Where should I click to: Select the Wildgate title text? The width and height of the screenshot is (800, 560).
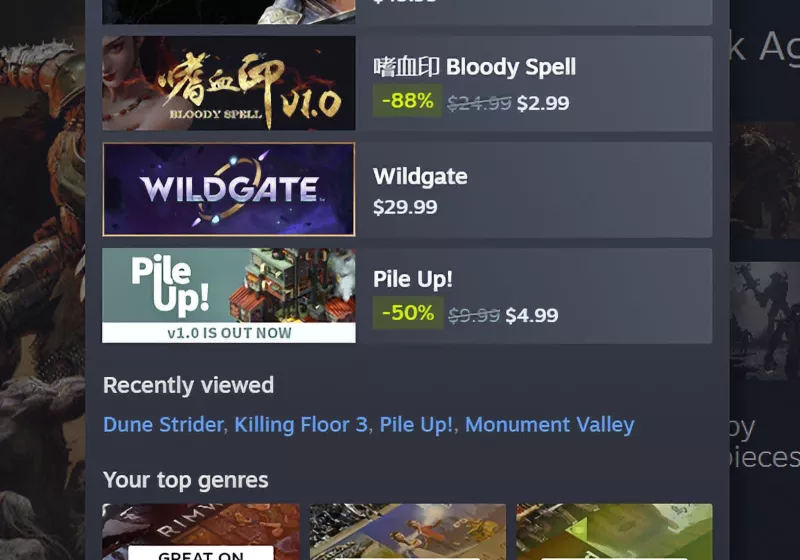point(420,176)
